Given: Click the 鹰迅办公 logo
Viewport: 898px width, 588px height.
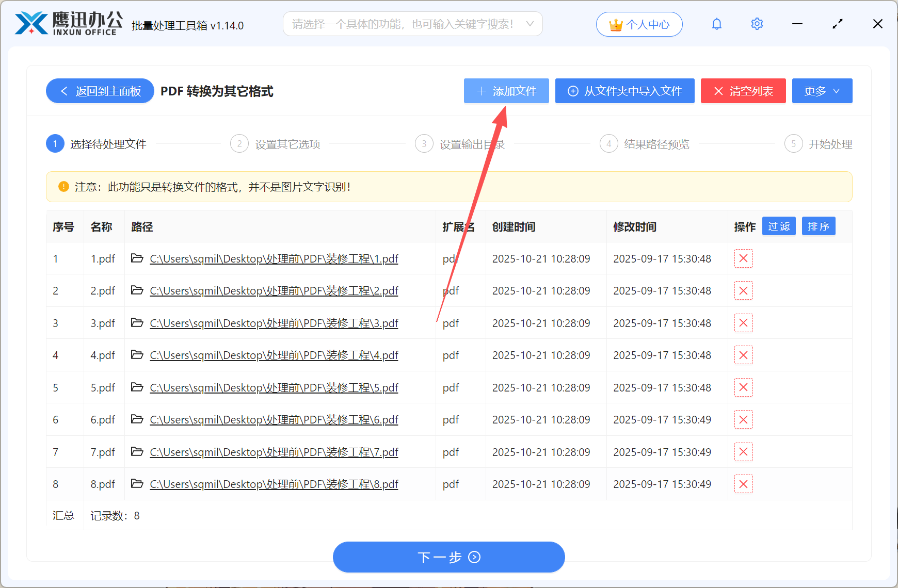Looking at the screenshot, I should (x=67, y=23).
